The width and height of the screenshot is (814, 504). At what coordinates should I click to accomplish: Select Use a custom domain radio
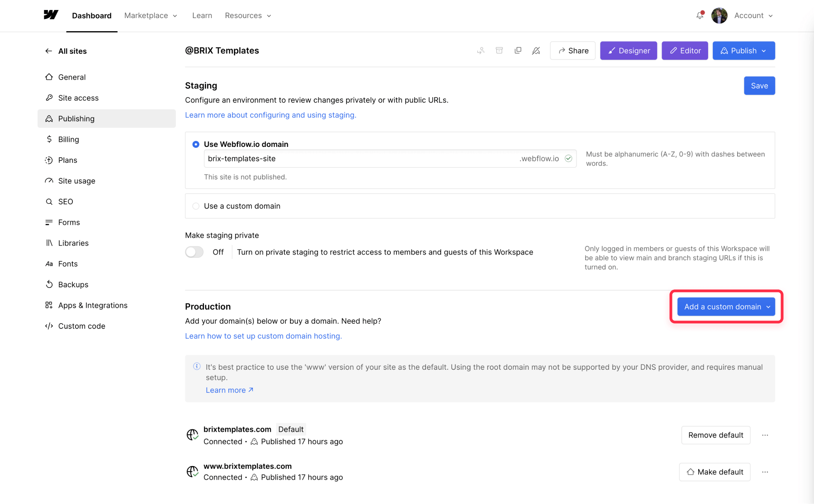196,206
